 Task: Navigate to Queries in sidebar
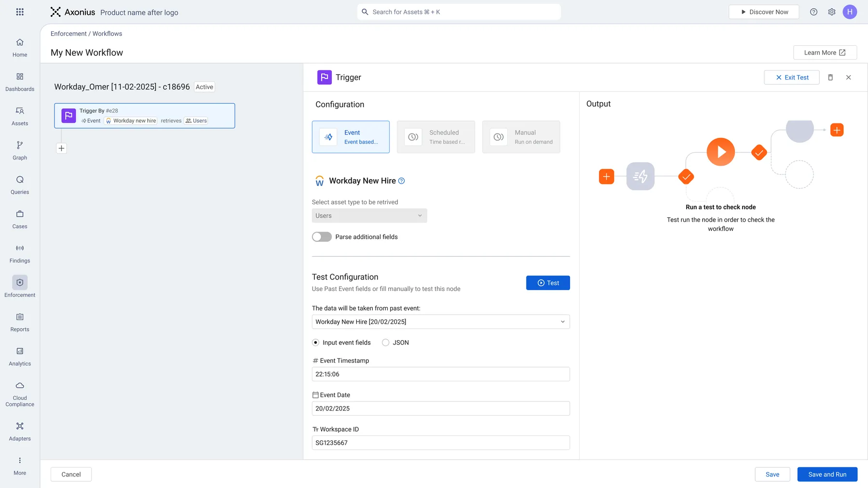click(x=20, y=185)
